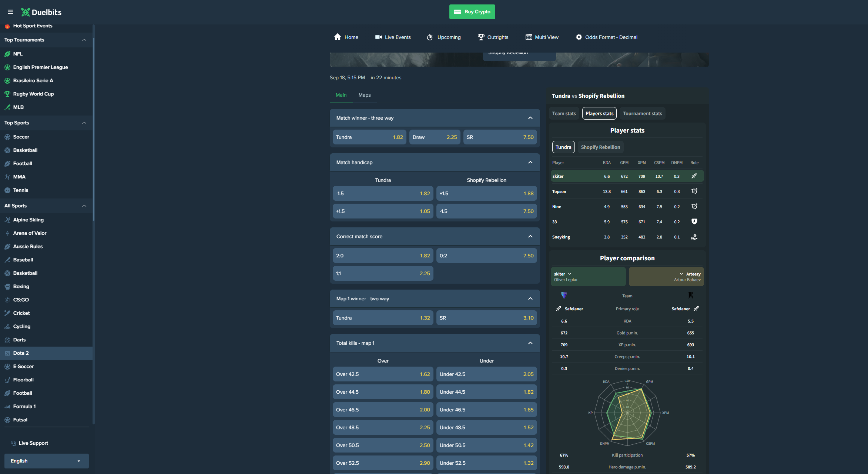Click the CS:GO icon

click(7, 300)
